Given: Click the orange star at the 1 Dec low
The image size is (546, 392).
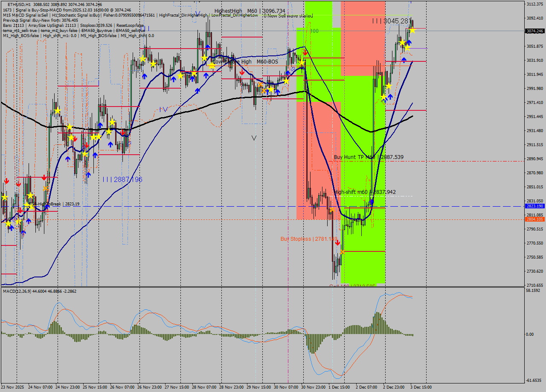Looking at the screenshot, I should [x=342, y=252].
